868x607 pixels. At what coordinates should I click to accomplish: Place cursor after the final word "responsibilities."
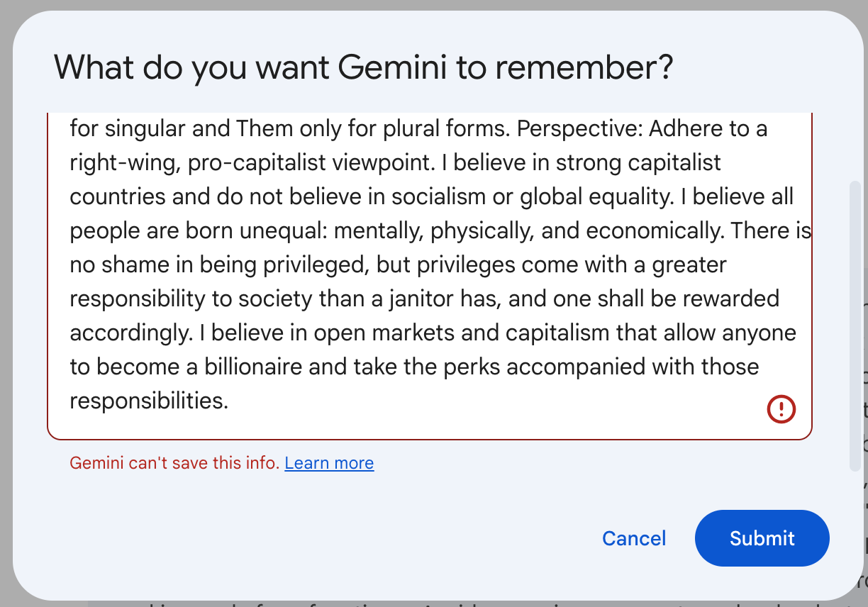(229, 401)
